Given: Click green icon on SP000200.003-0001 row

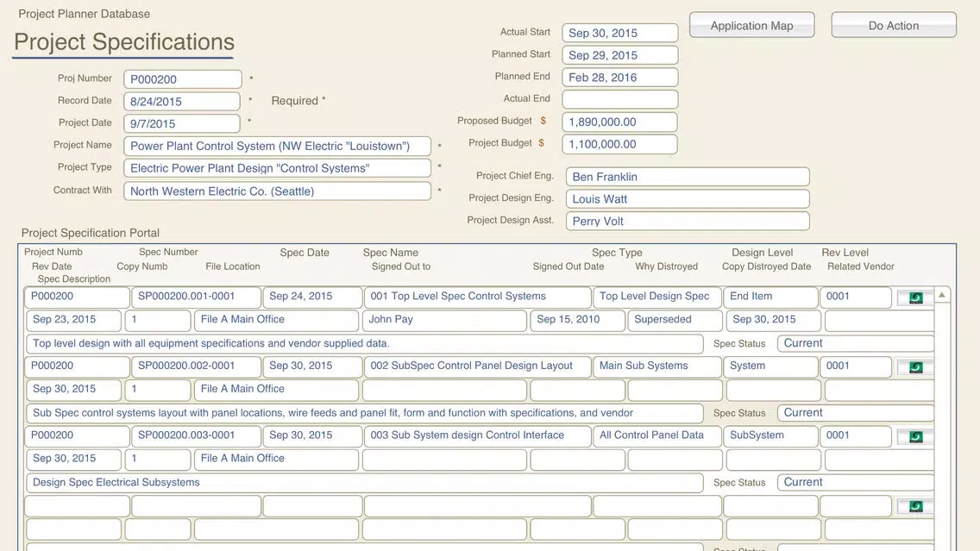Looking at the screenshot, I should point(915,437).
